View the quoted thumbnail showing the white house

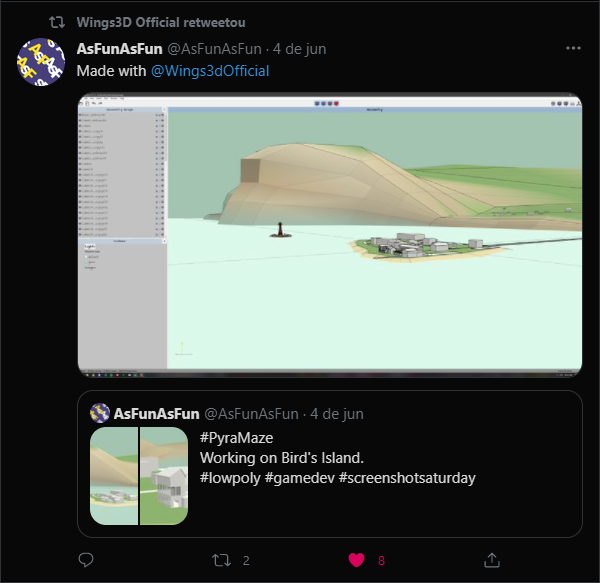[164, 476]
